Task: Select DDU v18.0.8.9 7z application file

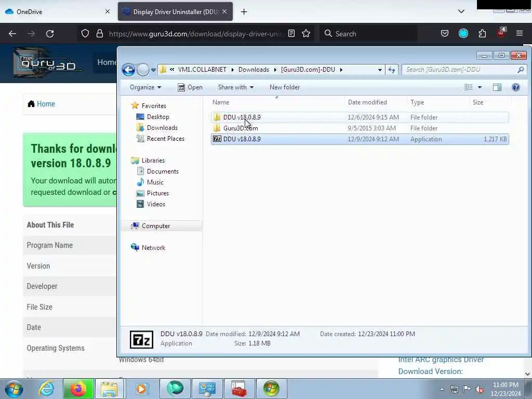Action: pos(360,139)
